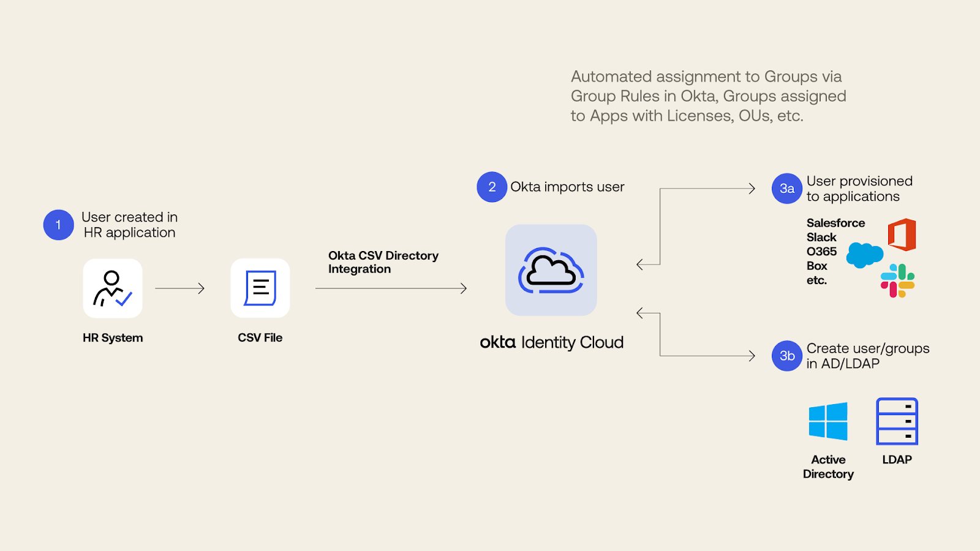Click arrow between HR System and CSV File
Image resolution: width=980 pixels, height=551 pixels.
(179, 288)
